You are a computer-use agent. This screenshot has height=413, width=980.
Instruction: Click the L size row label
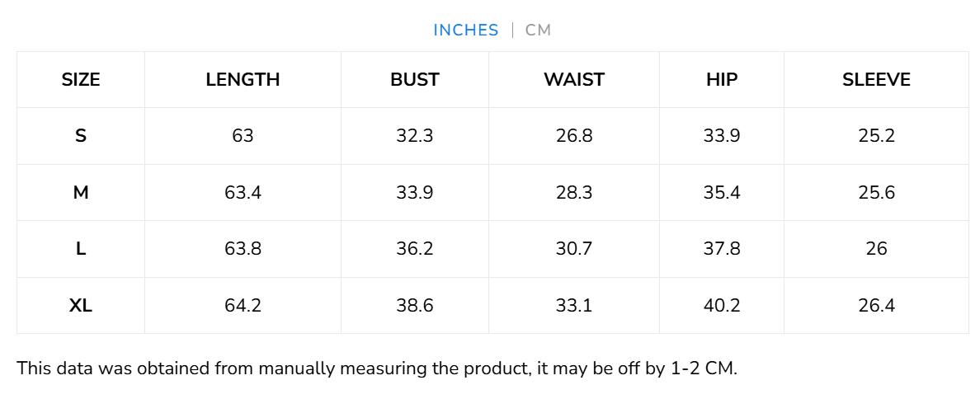point(81,249)
